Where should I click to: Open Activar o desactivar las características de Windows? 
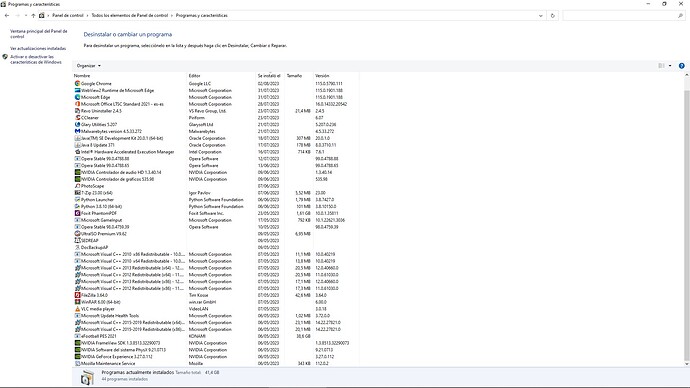click(36, 60)
